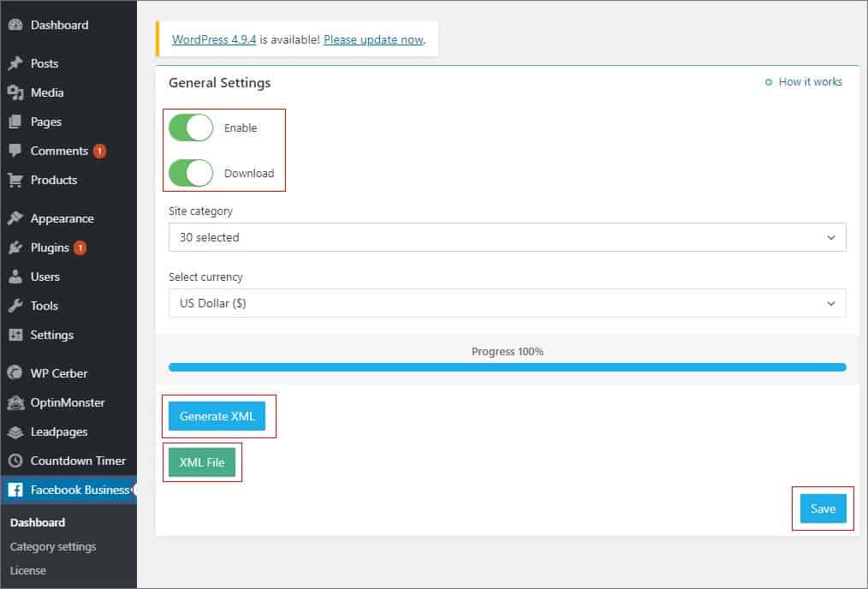Viewport: 868px width, 589px height.
Task: Click the Products cart icon
Action: (15, 181)
